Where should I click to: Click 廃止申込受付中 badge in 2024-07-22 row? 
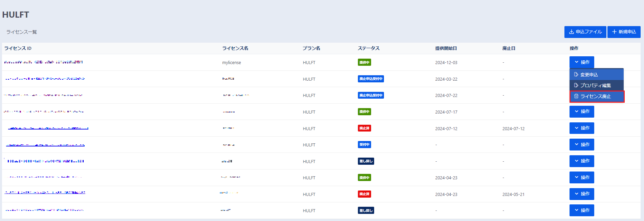click(x=371, y=95)
